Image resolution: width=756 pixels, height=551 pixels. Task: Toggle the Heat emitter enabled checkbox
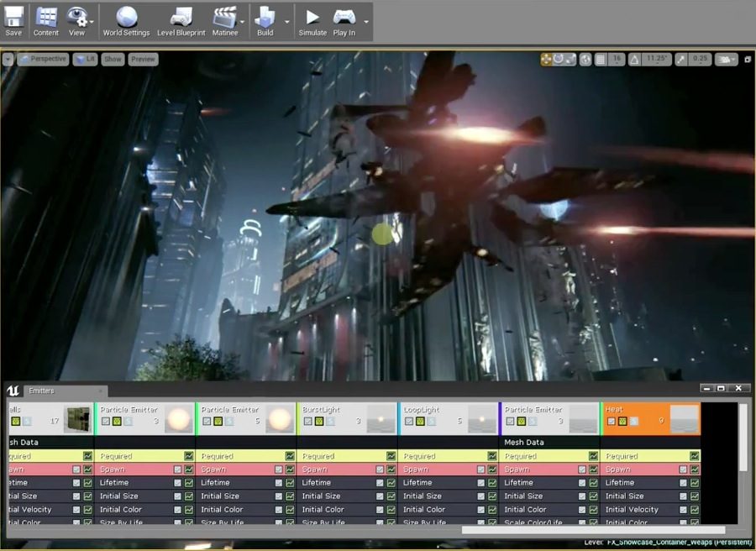(612, 421)
